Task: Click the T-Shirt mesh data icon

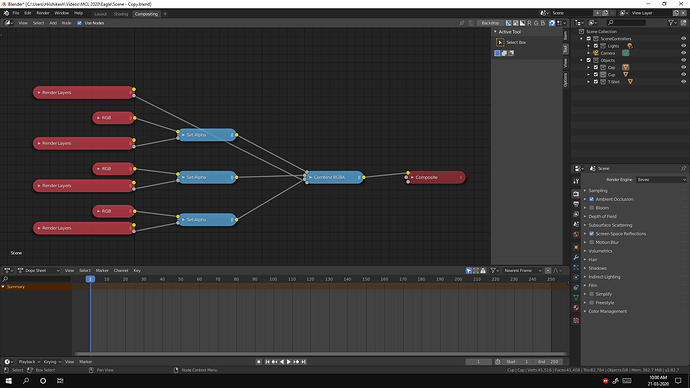Action: pos(630,82)
